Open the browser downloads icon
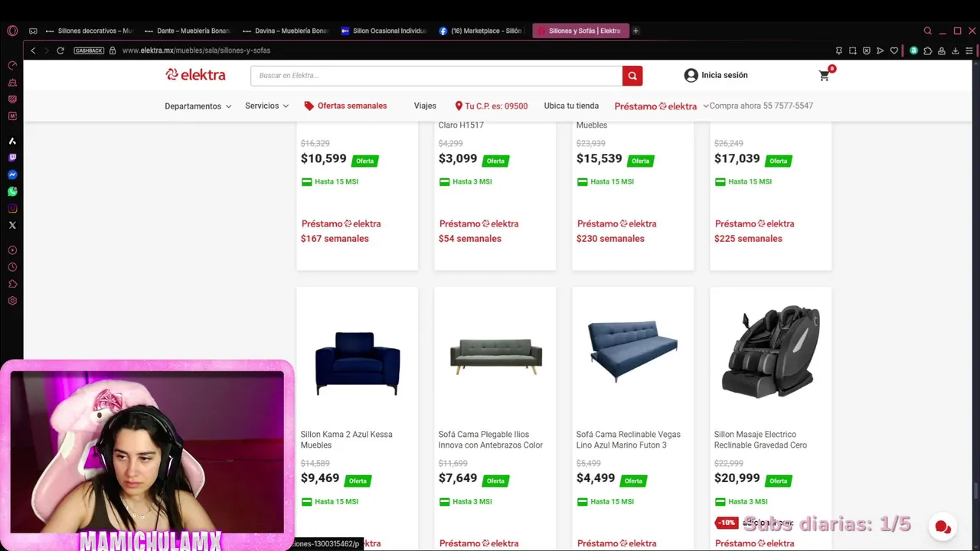The width and height of the screenshot is (980, 551). pos(954,51)
